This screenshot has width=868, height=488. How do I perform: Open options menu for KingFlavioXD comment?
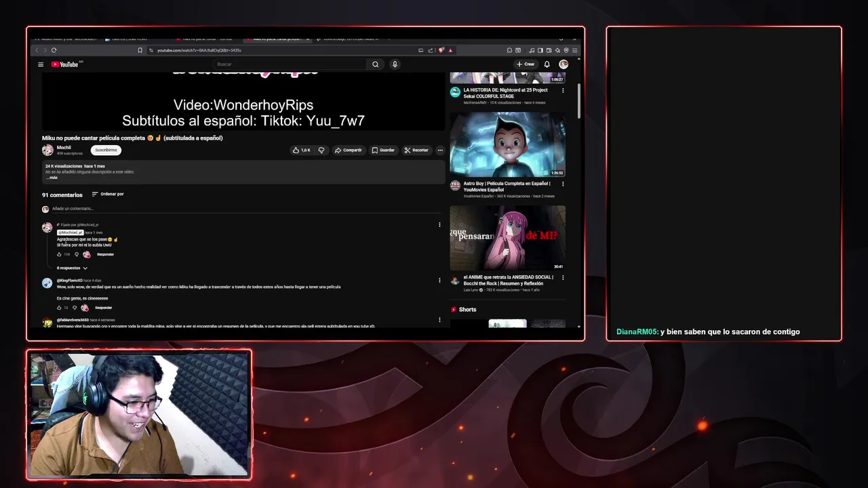[x=439, y=281]
